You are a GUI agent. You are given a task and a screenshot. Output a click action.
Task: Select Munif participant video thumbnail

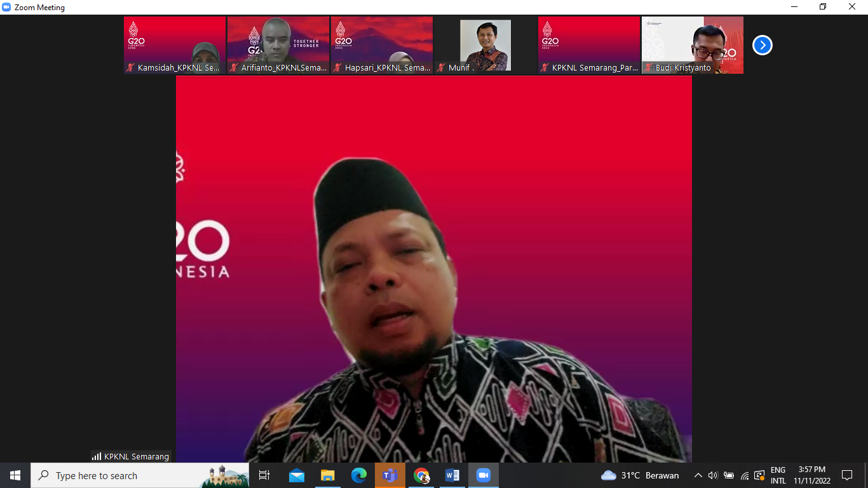485,45
